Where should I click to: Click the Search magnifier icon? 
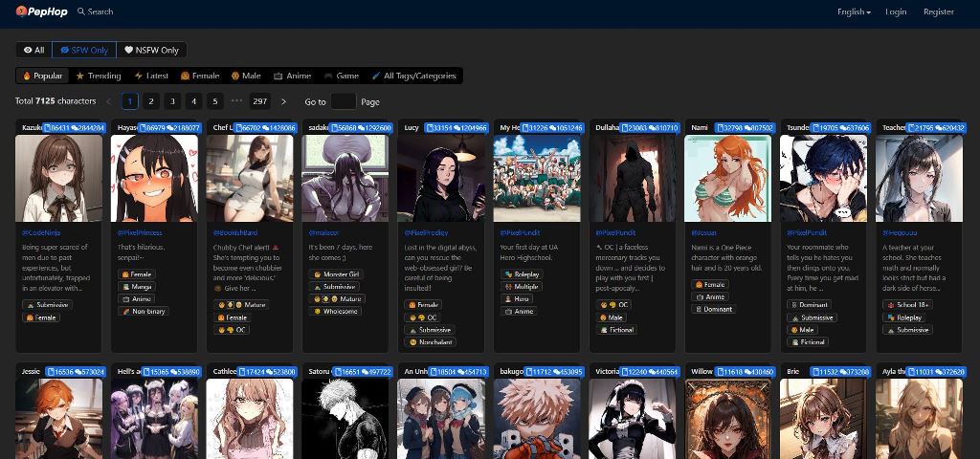point(81,11)
